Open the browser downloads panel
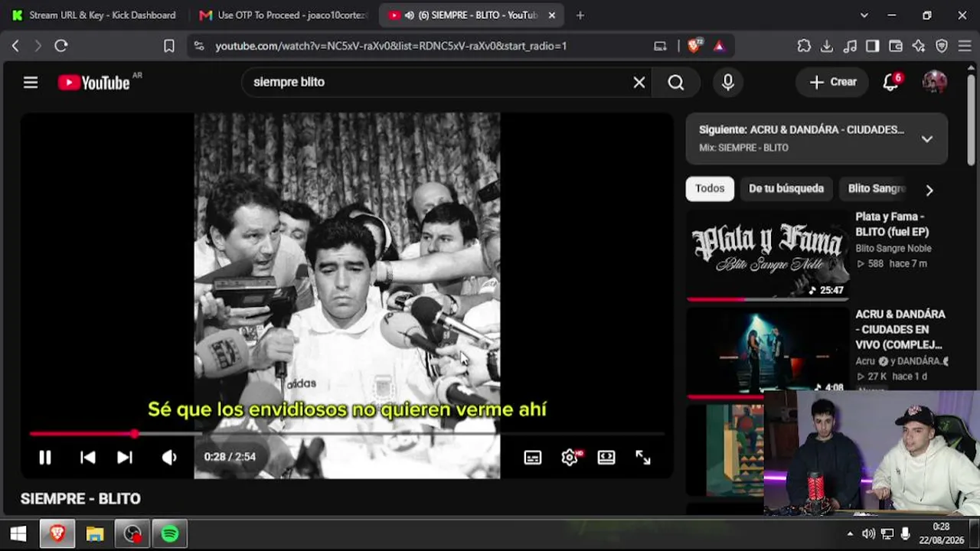980x551 pixels. [x=827, y=46]
